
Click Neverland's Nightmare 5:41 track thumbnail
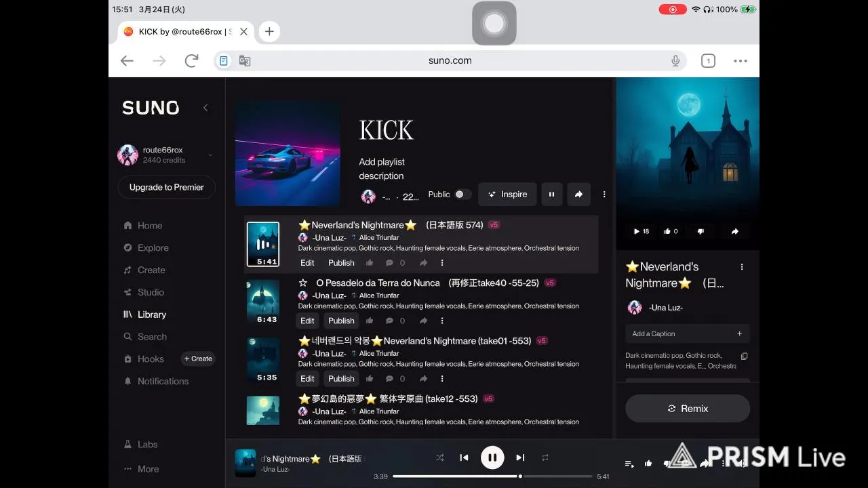pyautogui.click(x=263, y=244)
